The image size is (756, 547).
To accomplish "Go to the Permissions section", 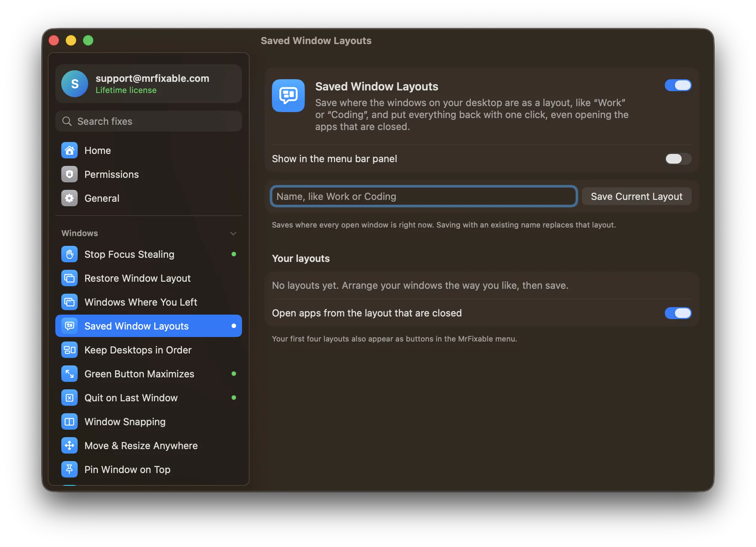I will click(x=149, y=174).
